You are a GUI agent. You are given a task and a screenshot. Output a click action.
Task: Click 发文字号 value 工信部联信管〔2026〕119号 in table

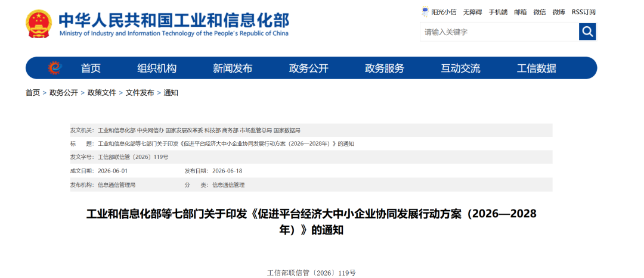tap(132, 157)
